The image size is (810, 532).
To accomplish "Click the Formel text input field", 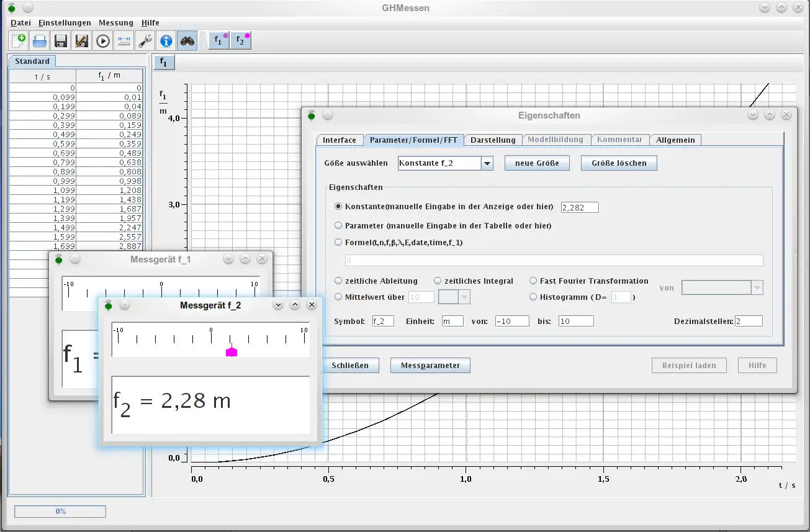I will [x=554, y=260].
